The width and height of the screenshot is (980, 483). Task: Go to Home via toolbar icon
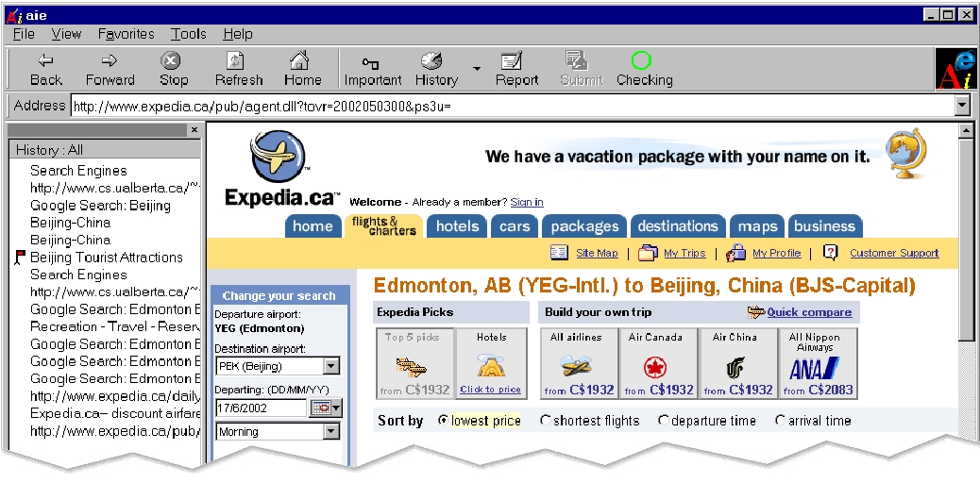tap(300, 61)
